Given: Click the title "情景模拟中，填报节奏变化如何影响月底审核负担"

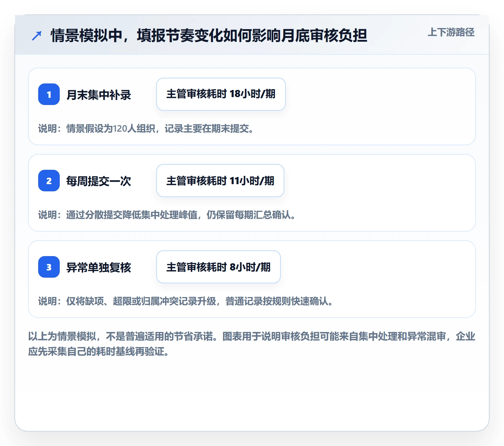Looking at the screenshot, I should coord(209,35).
